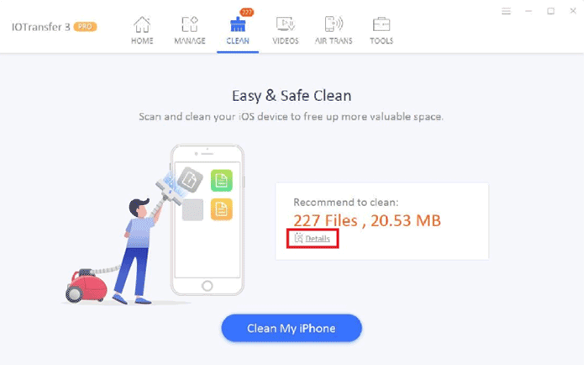Maximize the IOTransfer window
Screen dimensions: 588x365
[x=550, y=11]
